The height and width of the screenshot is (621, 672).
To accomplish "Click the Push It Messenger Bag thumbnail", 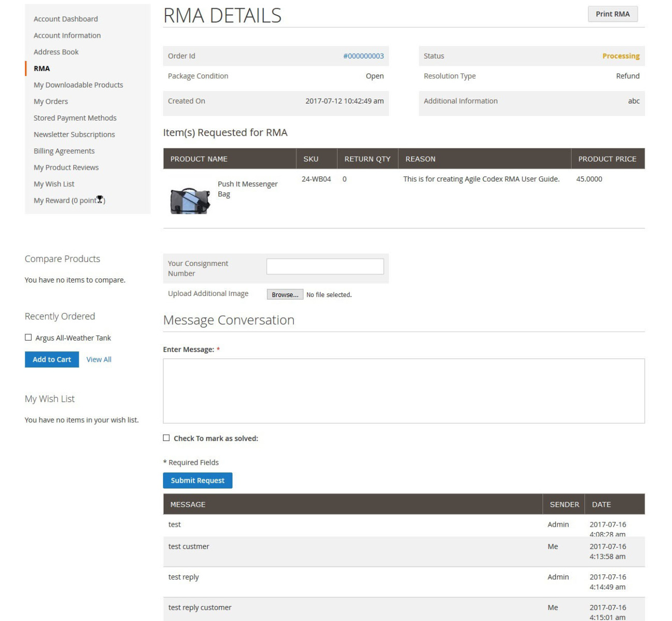I will coord(190,200).
